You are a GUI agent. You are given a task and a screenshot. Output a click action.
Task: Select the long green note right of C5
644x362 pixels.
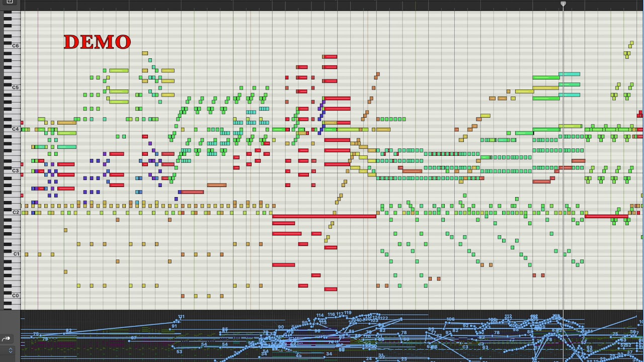pyautogui.click(x=546, y=77)
